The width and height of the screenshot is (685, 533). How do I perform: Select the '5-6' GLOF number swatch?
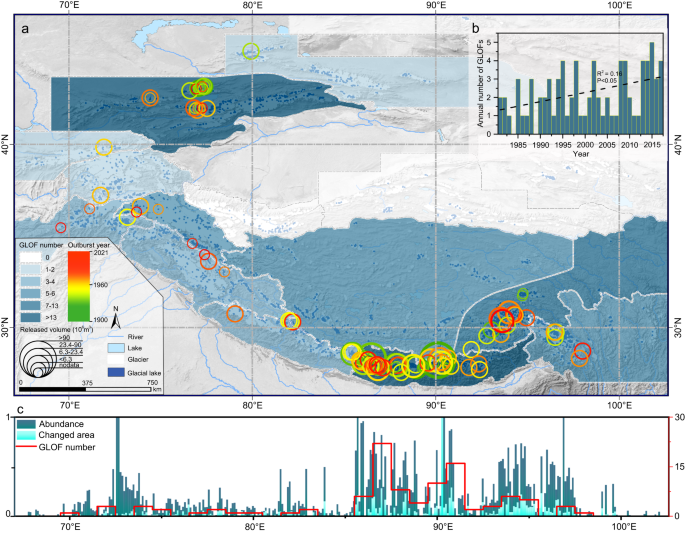[x=31, y=294]
